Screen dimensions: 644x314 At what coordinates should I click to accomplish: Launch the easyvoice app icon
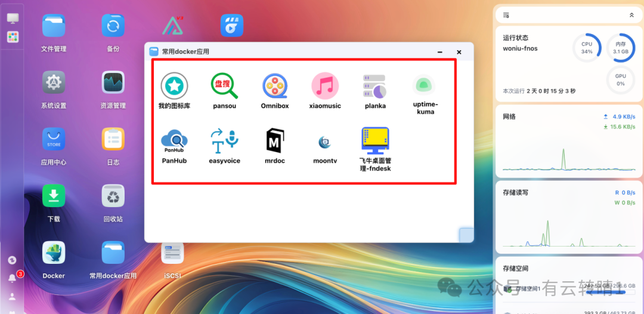224,140
